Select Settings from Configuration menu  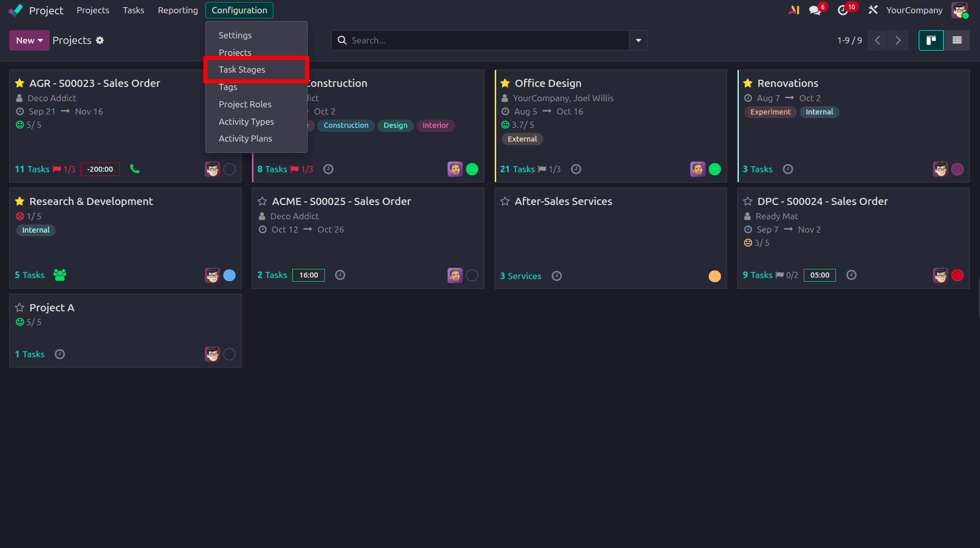pyautogui.click(x=256, y=35)
